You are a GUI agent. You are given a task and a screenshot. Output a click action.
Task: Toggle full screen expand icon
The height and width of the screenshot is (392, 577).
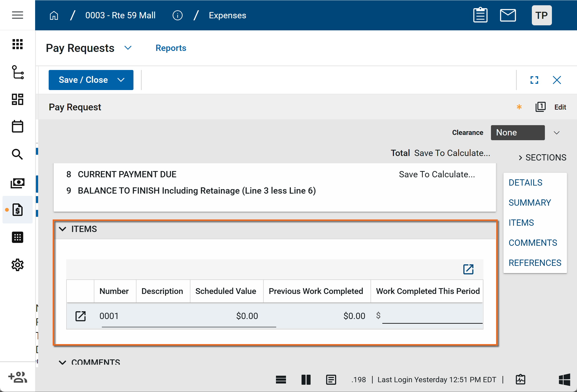tap(534, 80)
